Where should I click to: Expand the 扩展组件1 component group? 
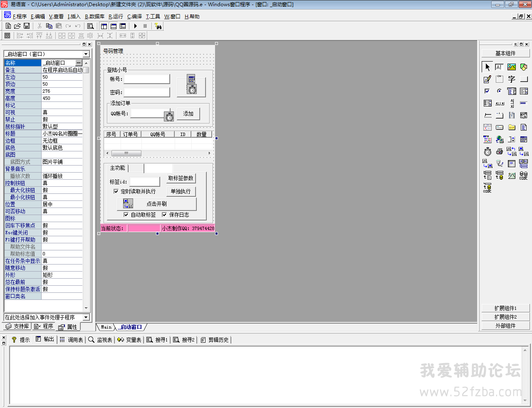pyautogui.click(x=505, y=308)
